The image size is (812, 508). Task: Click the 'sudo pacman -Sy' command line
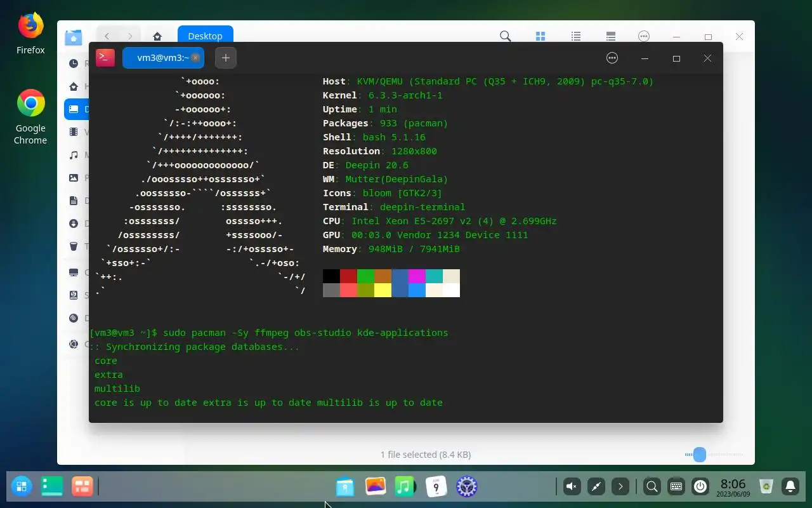click(x=269, y=333)
